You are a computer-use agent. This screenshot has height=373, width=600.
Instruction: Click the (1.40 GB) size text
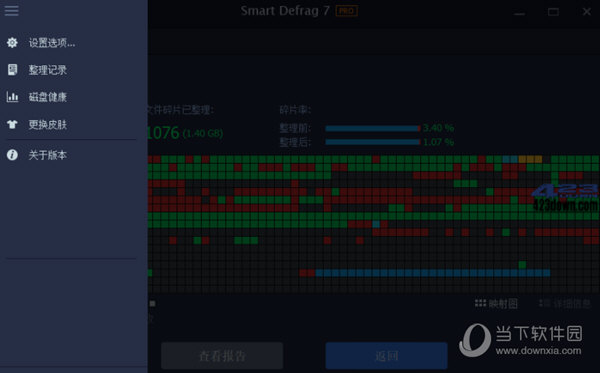tap(203, 134)
